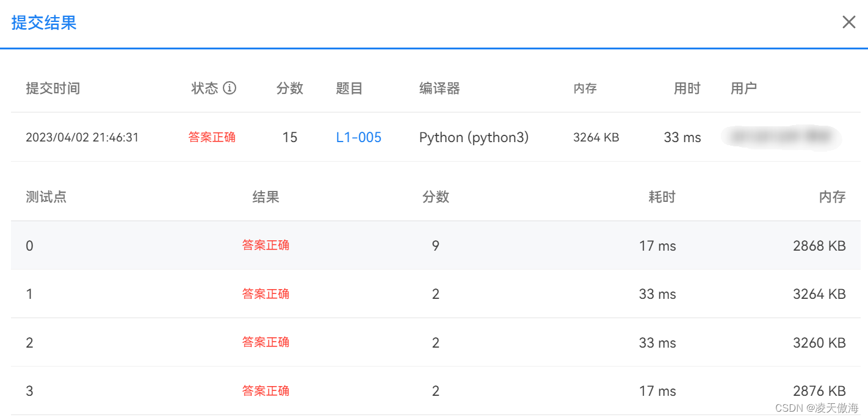Click the timestamp 2023/04/02 21:46:31

coord(85,137)
